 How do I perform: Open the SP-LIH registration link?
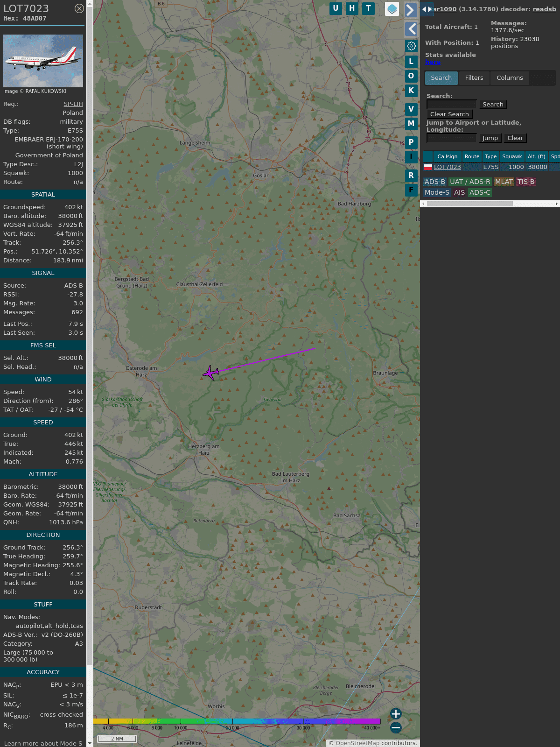[x=73, y=104]
